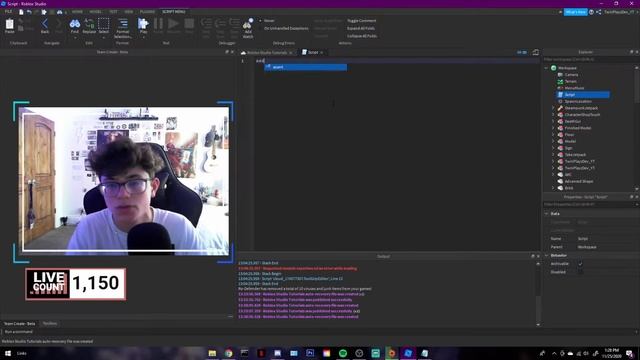Viewport: 640px width, 360px height.
Task: Select the Camera item in Explorer
Action: (x=571, y=75)
